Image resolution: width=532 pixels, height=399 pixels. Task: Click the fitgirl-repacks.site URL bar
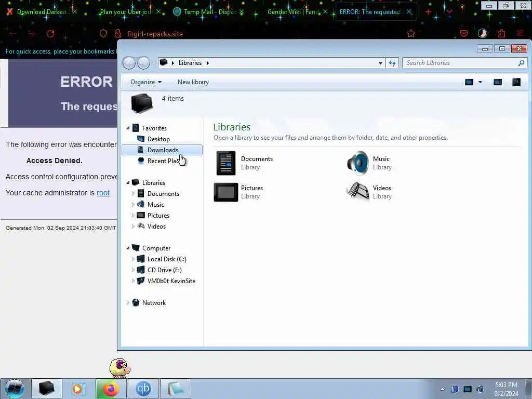[x=155, y=34]
